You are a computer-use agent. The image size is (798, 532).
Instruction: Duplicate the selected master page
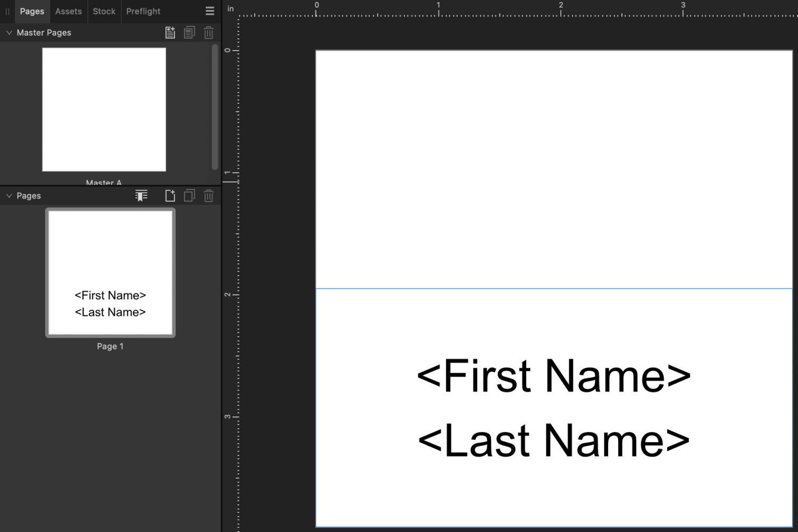click(189, 32)
